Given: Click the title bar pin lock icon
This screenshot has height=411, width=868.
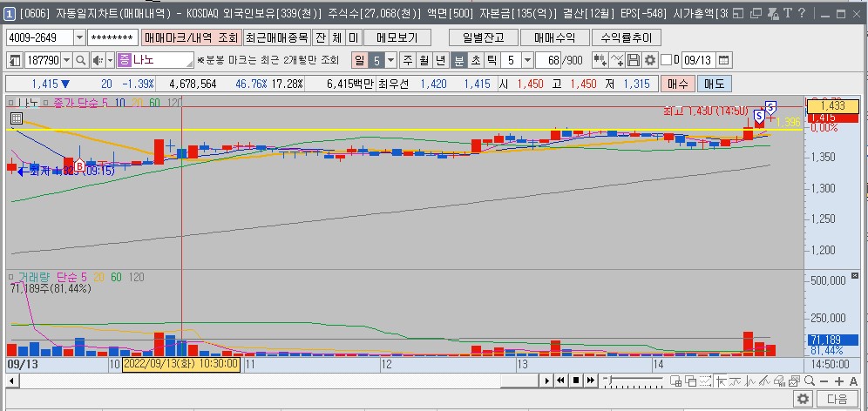Looking at the screenshot, I should click(x=772, y=13).
